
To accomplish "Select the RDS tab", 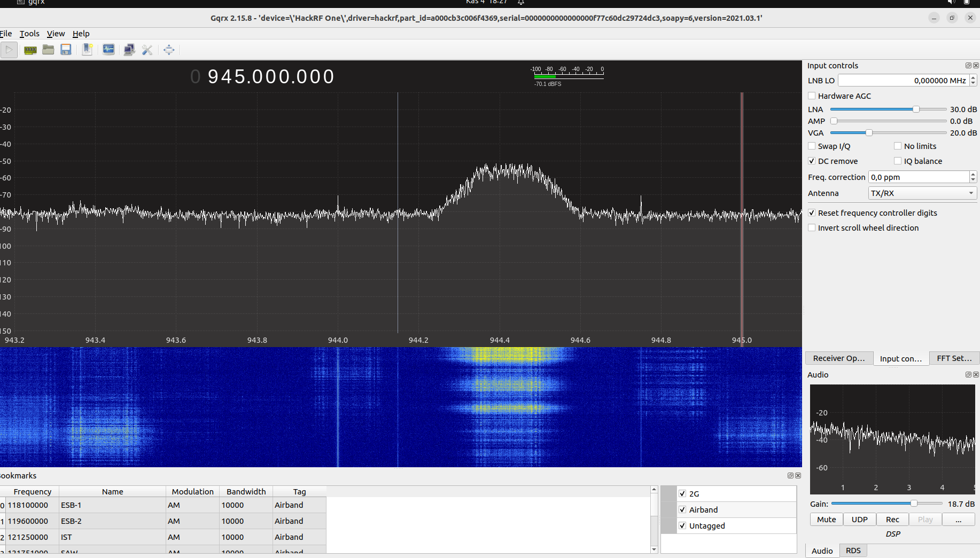I will click(853, 551).
